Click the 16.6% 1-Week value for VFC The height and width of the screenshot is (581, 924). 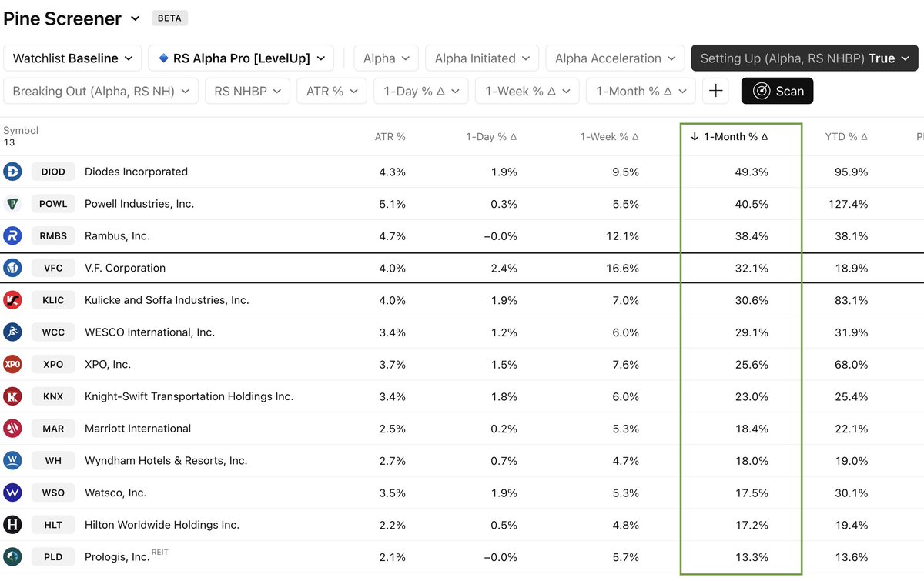click(623, 268)
